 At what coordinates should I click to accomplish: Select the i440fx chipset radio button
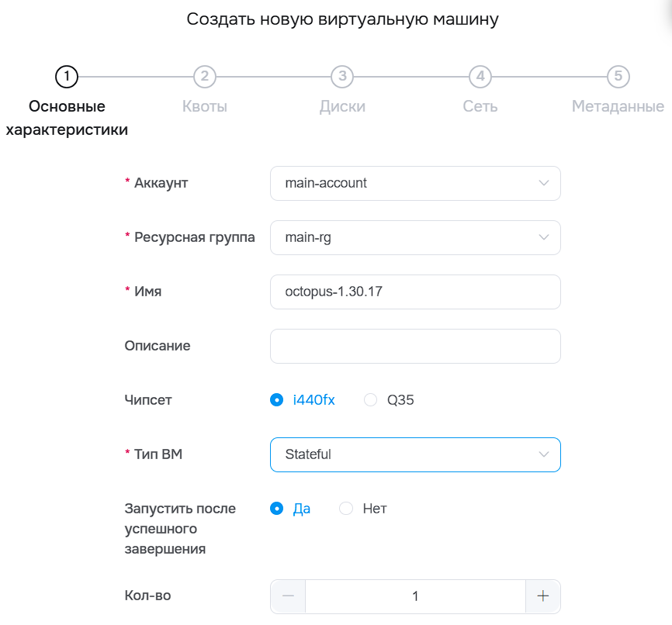pos(276,400)
